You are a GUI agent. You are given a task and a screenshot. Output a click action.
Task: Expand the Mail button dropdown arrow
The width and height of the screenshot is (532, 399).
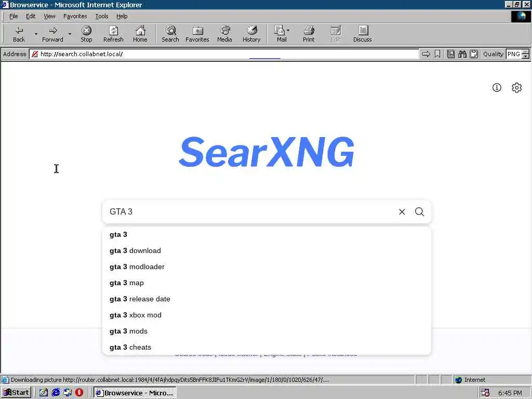288,31
